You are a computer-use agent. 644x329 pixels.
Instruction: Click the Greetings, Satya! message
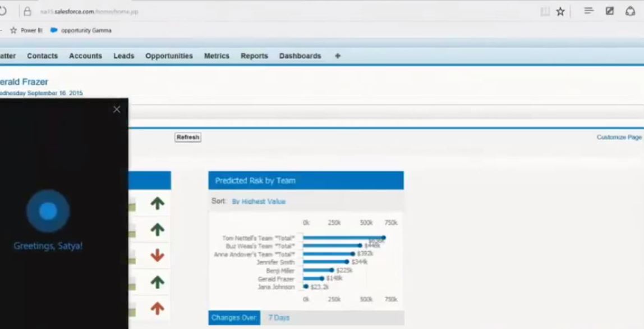pyautogui.click(x=48, y=246)
